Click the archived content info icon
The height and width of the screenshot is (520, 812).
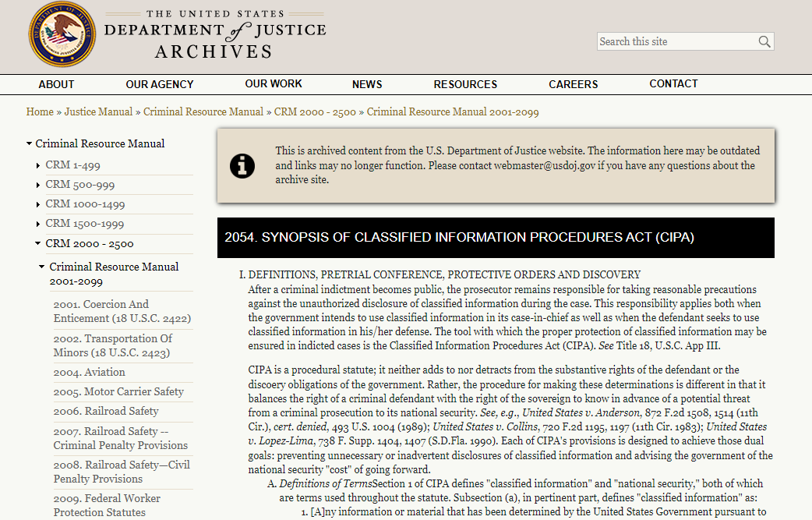[242, 166]
